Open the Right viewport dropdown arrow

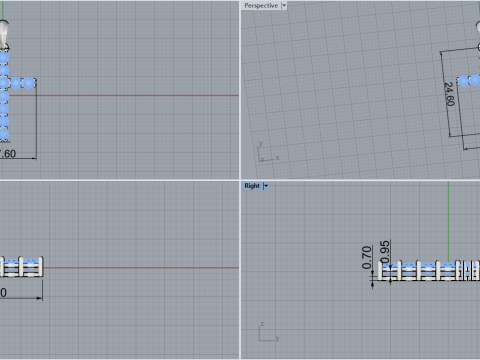(266, 186)
